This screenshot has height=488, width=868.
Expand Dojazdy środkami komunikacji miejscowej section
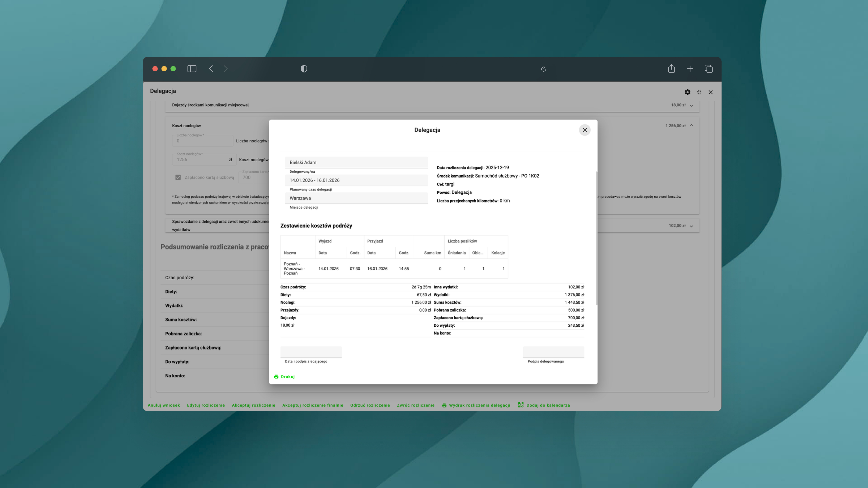[691, 105]
